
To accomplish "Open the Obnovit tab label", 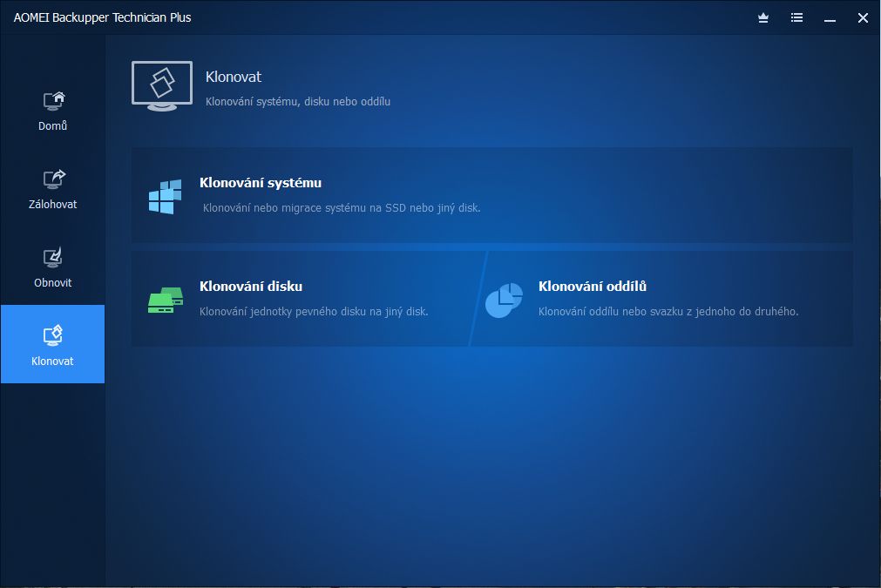I will coord(52,283).
